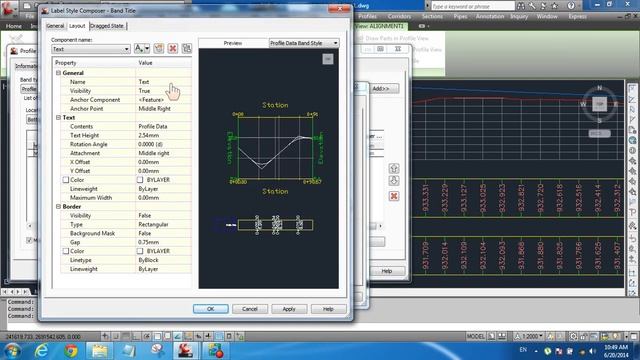
Task: Open the 1:2000 annotation scale dropdown
Action: (529, 336)
